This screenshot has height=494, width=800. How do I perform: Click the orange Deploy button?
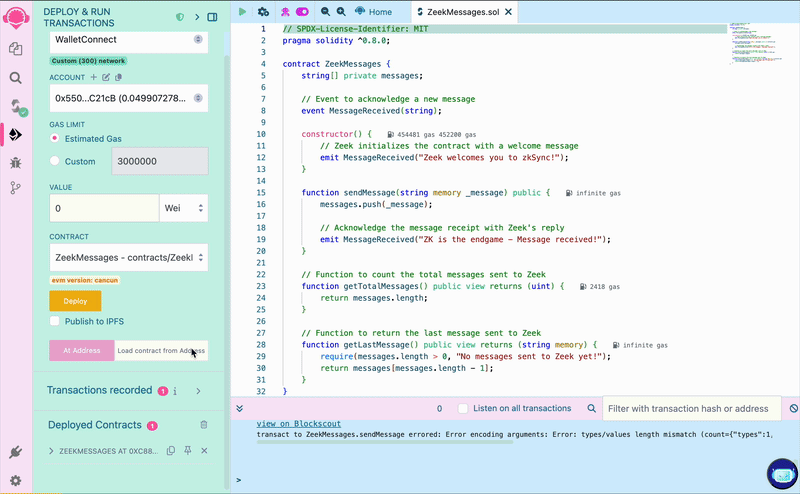75,301
